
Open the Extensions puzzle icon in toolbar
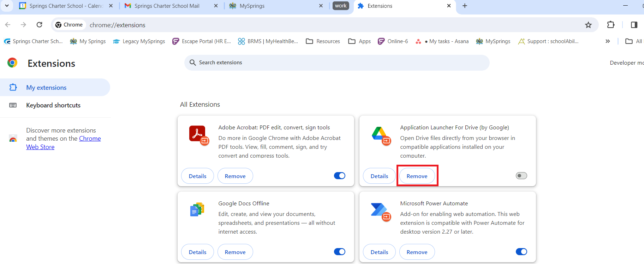(611, 25)
